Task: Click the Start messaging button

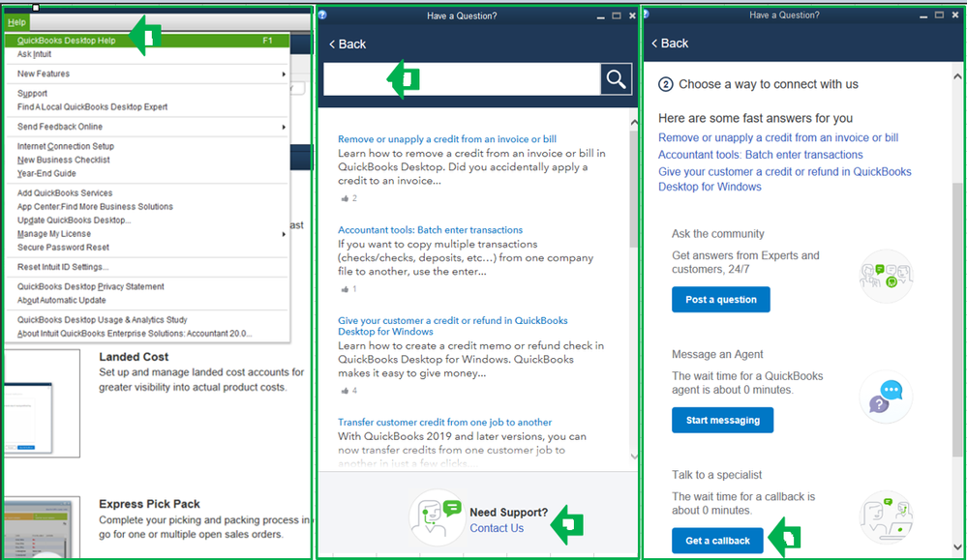Action: tap(723, 420)
